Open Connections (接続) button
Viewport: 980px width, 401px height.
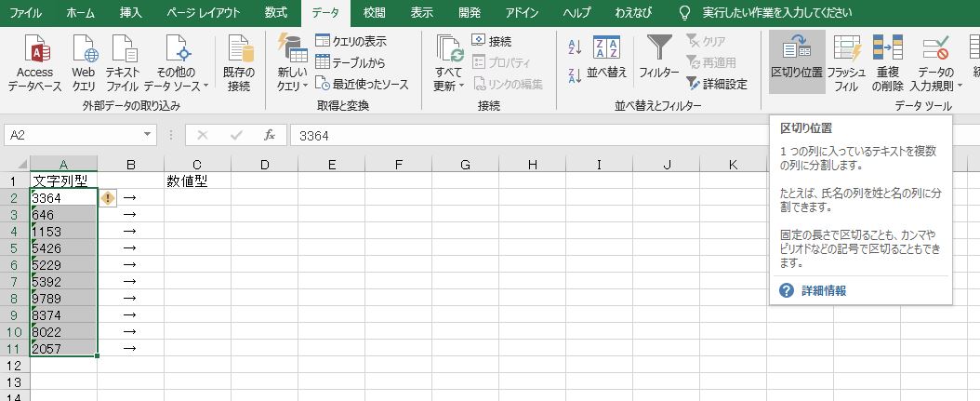point(492,41)
